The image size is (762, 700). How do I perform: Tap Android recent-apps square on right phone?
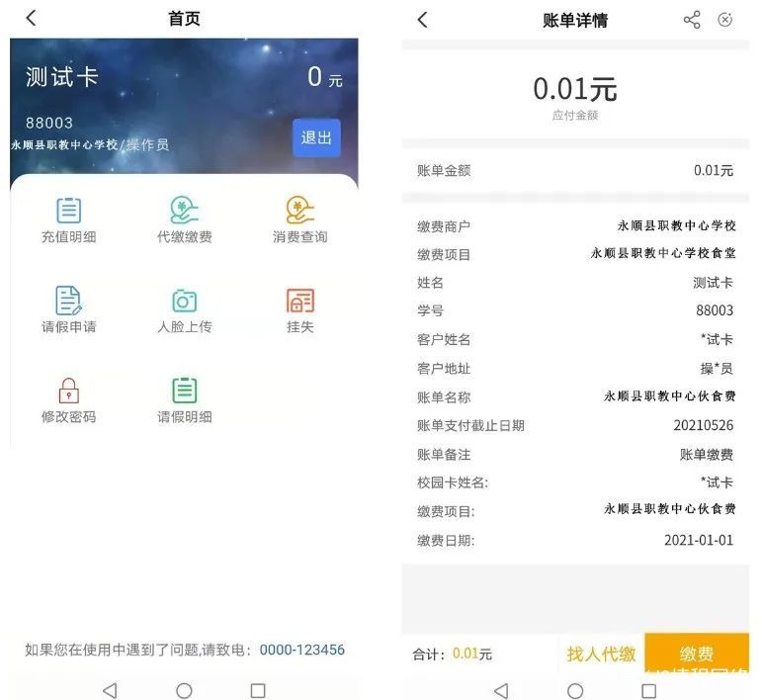648,691
